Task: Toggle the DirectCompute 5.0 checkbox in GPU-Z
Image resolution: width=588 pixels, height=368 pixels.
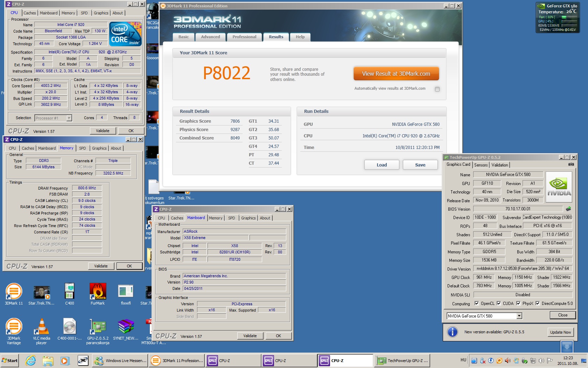Action: [x=538, y=304]
